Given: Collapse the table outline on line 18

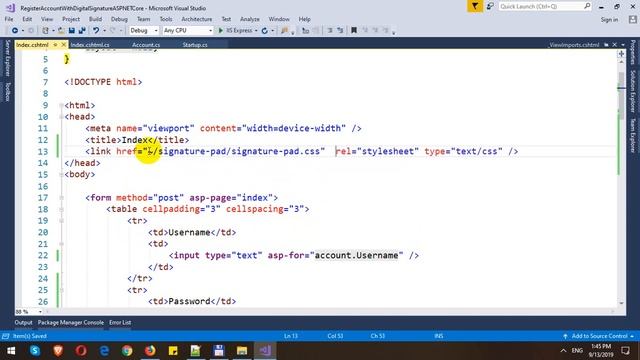Looking at the screenshot, I should (x=61, y=209).
